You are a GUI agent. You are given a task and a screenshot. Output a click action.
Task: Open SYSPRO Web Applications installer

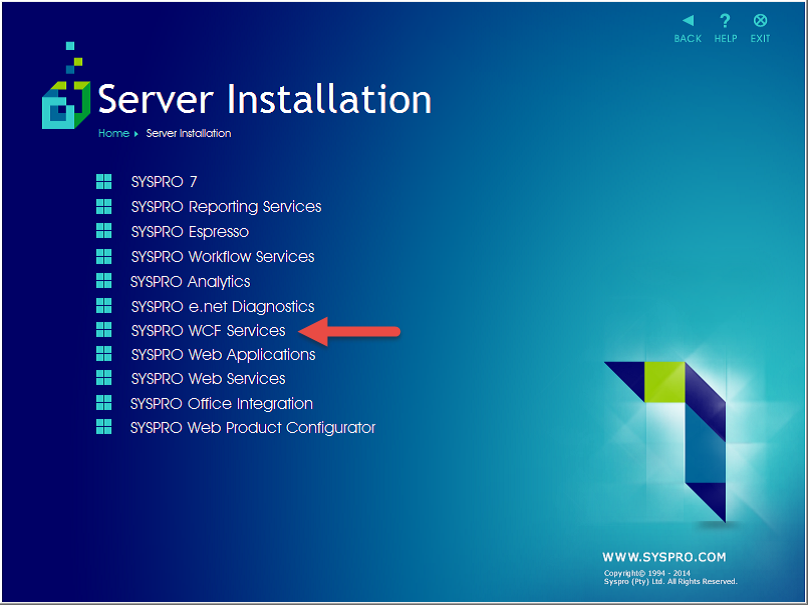223,355
